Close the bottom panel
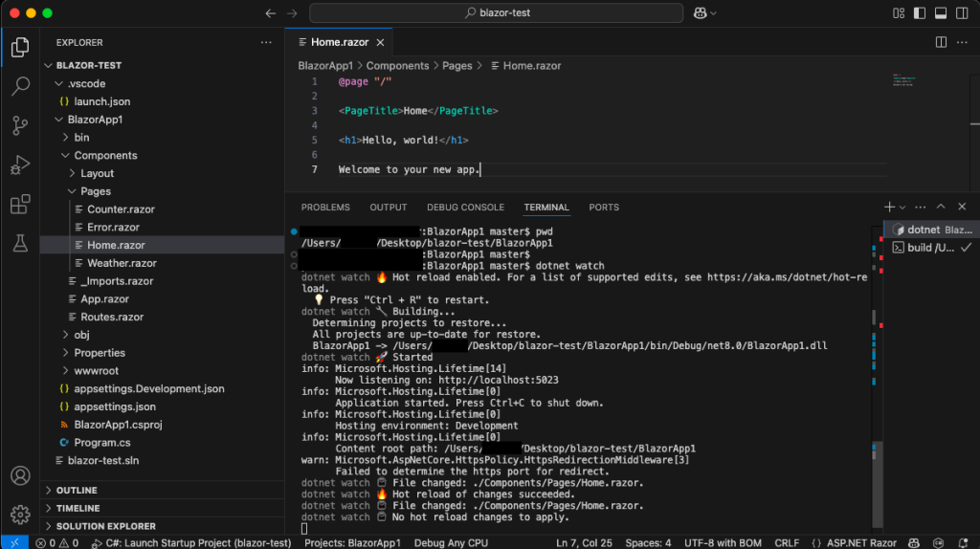Screen dimensions: 980x549 pos(962,207)
